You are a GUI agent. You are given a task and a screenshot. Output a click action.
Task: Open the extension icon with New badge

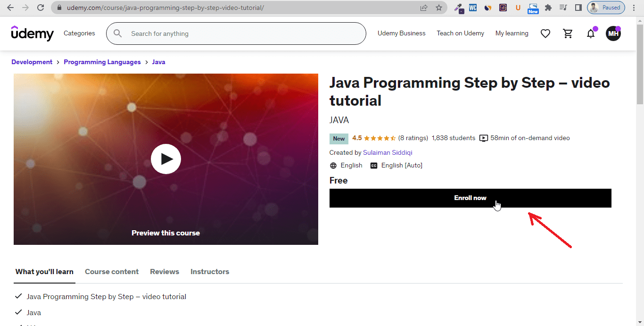pos(533,8)
